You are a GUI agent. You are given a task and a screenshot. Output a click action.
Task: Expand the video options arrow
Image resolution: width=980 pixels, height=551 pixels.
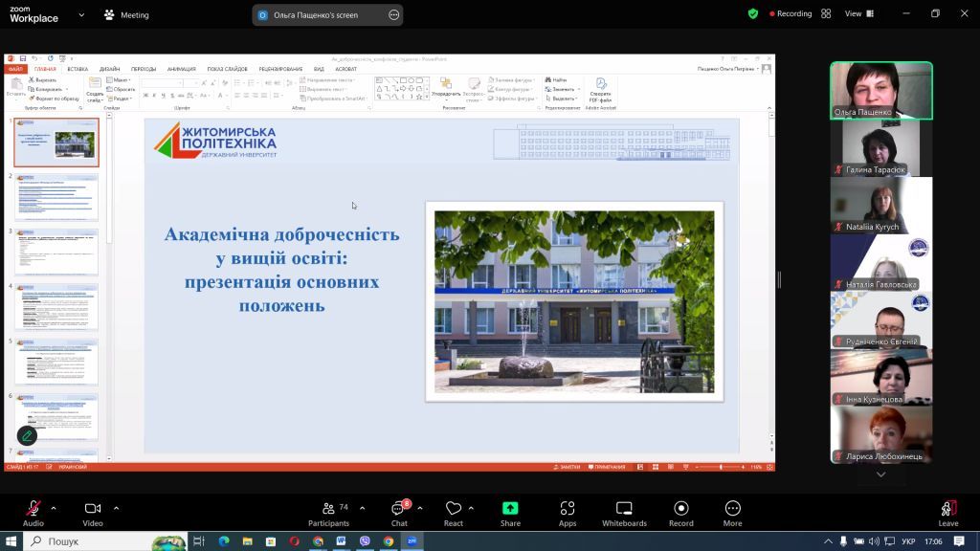[116, 509]
